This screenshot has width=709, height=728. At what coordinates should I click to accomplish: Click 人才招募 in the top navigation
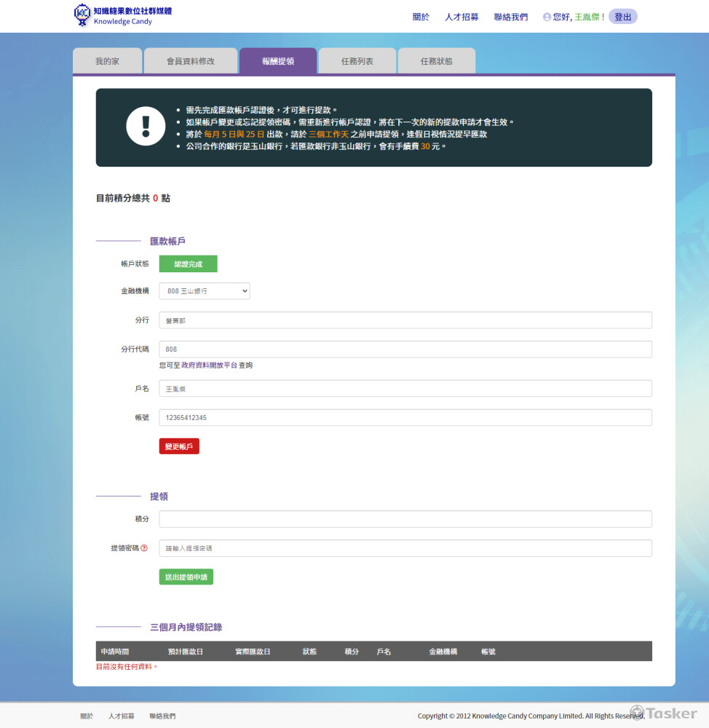pyautogui.click(x=462, y=17)
